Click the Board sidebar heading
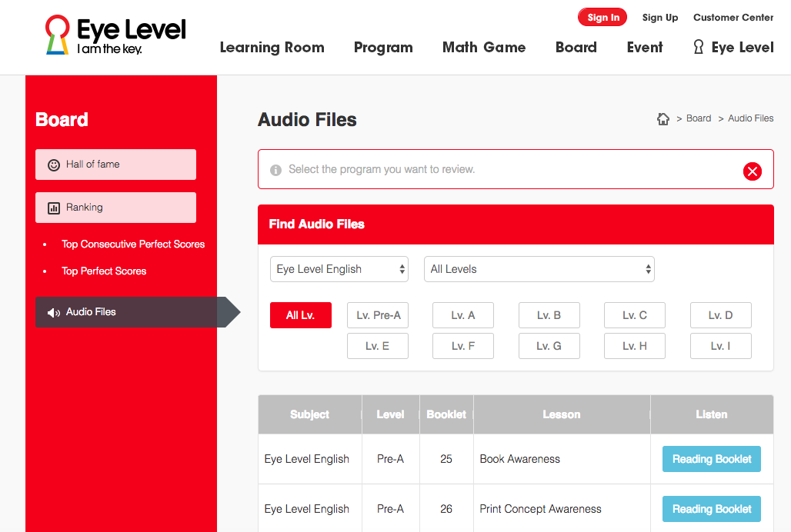 tap(62, 120)
